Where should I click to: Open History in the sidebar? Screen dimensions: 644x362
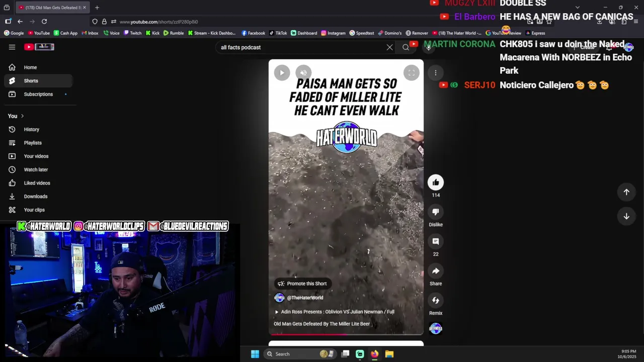38,129
